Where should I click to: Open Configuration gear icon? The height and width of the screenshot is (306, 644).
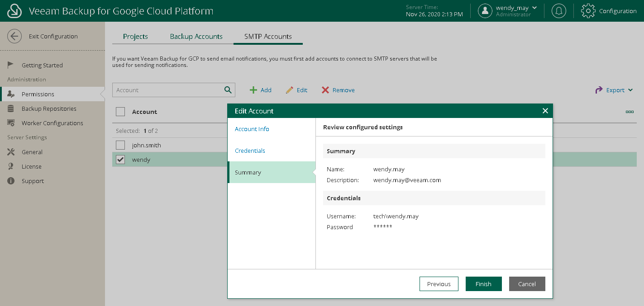pyautogui.click(x=588, y=11)
